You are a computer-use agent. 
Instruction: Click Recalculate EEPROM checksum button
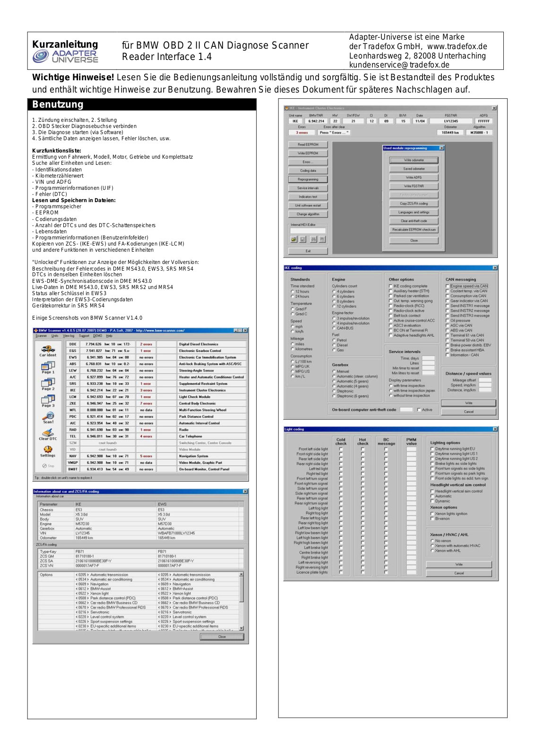click(x=414, y=229)
